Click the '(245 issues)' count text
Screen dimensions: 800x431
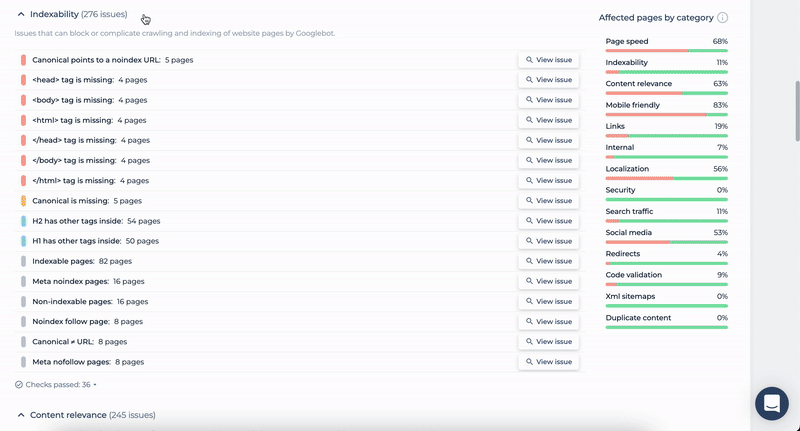132,415
